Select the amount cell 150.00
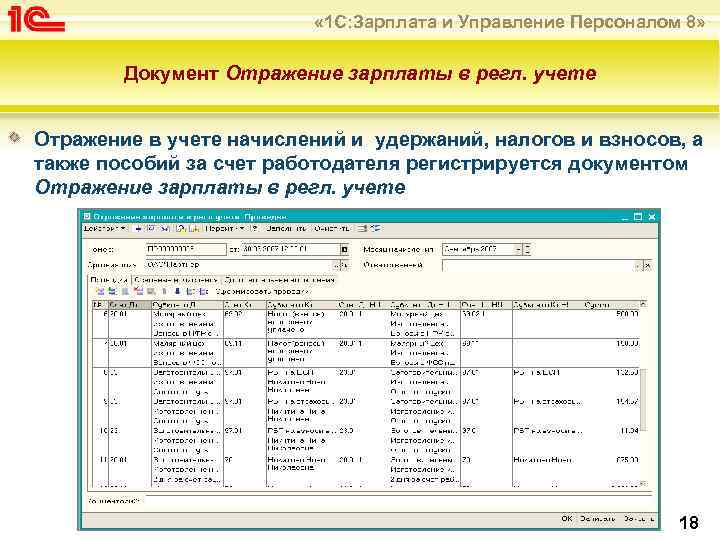The image size is (720, 540). click(x=627, y=343)
